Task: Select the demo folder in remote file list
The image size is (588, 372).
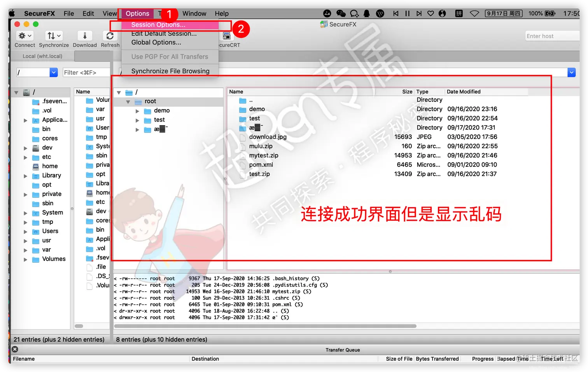Action: point(257,109)
